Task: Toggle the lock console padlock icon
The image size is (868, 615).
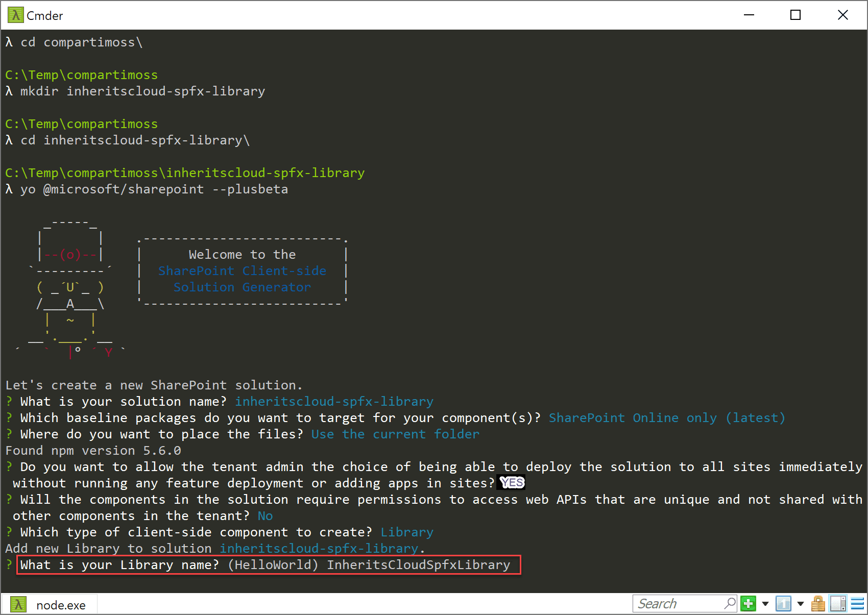Action: 818,604
